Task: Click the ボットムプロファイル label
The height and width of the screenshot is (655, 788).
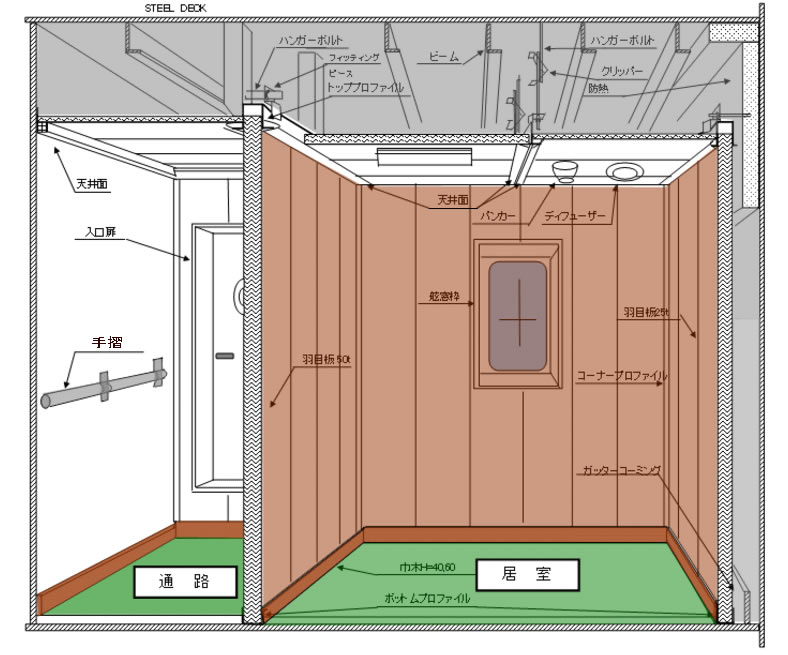Action: [x=432, y=597]
